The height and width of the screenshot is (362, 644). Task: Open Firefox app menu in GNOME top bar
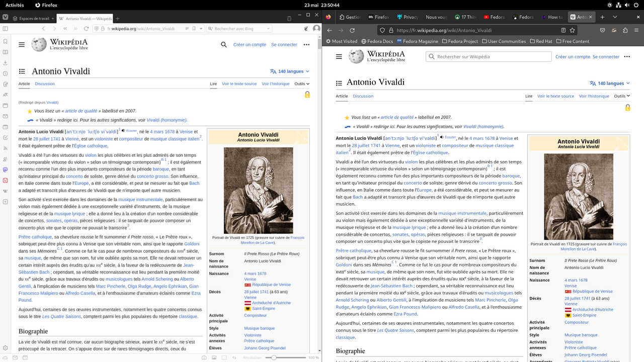pyautogui.click(x=46, y=5)
